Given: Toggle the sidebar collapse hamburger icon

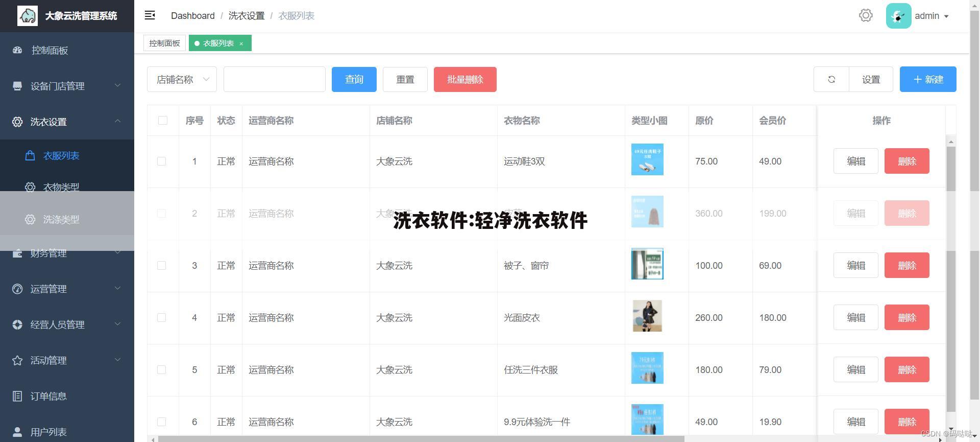Looking at the screenshot, I should 150,15.
